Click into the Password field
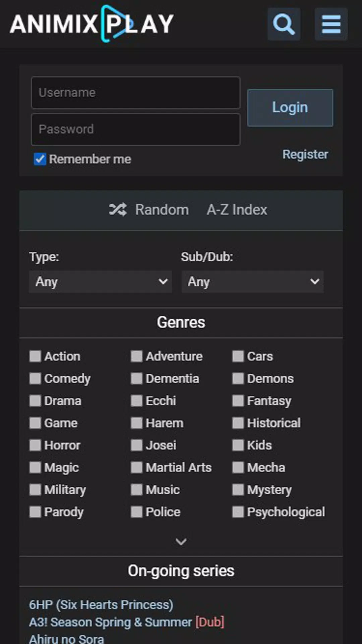The image size is (362, 644). [x=135, y=129]
